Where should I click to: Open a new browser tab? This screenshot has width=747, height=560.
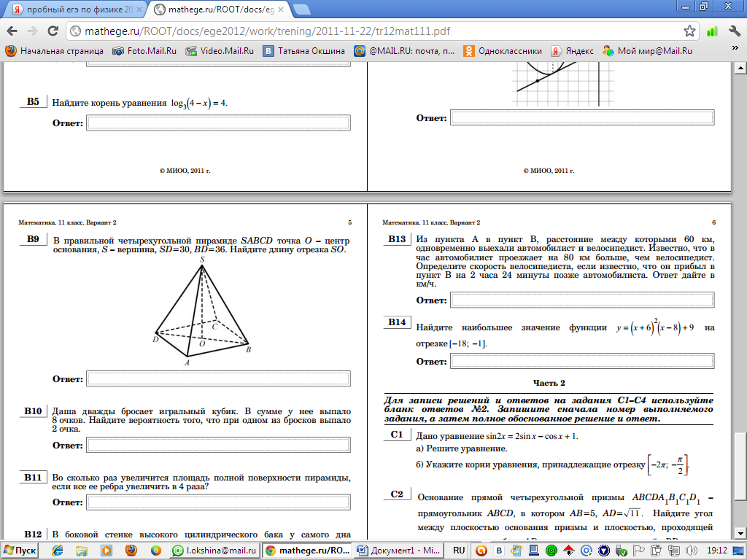[x=301, y=9]
